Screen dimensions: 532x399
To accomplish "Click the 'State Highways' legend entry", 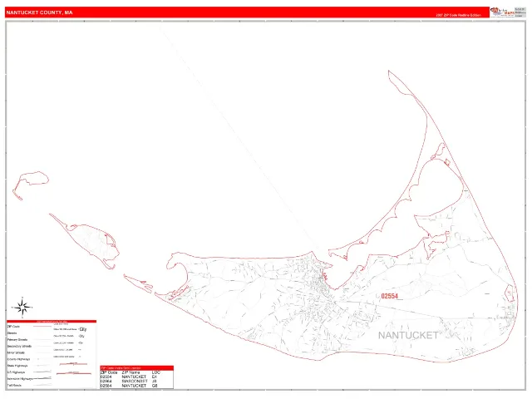I will tap(17, 366).
